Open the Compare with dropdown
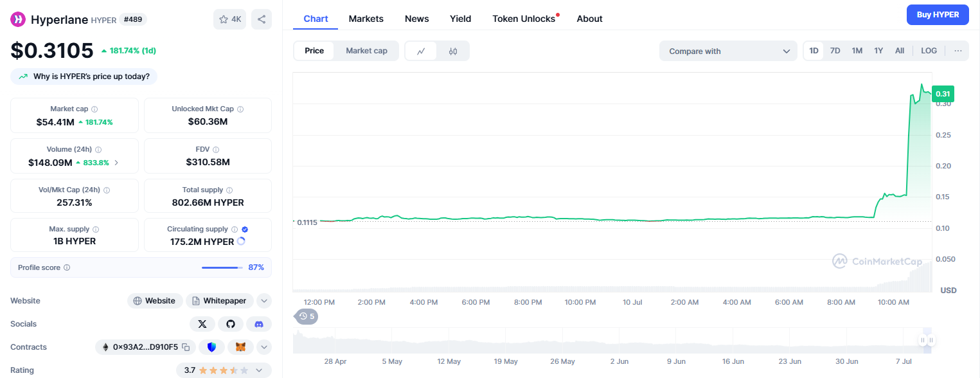This screenshot has height=378, width=980. 728,50
